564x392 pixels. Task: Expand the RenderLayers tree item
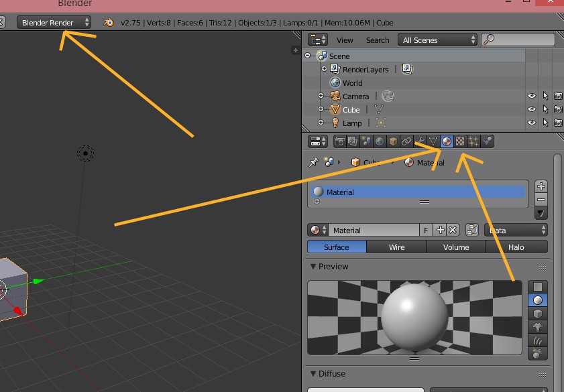(x=324, y=69)
